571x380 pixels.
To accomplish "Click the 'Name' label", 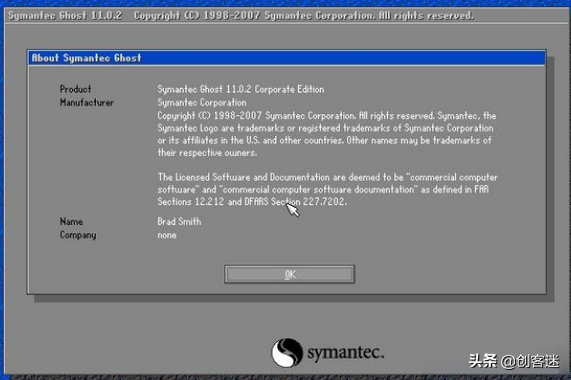I will [x=71, y=222].
